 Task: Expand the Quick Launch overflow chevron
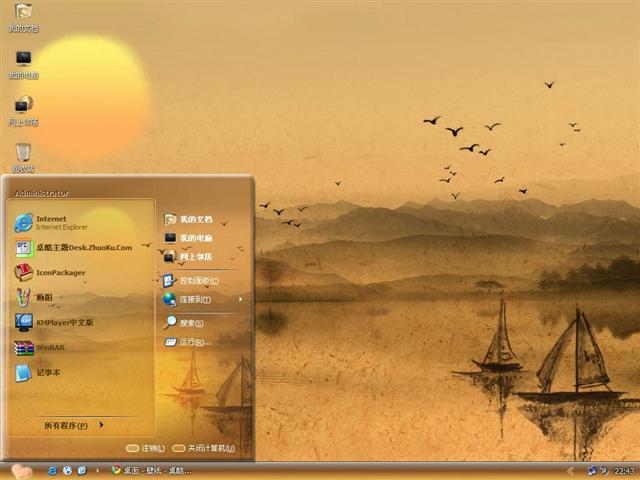(x=97, y=471)
